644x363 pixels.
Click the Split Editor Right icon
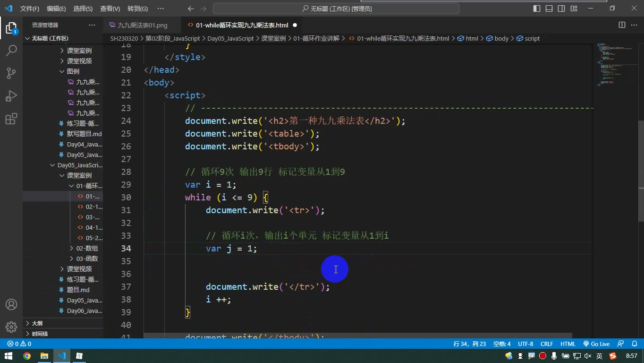tap(622, 25)
